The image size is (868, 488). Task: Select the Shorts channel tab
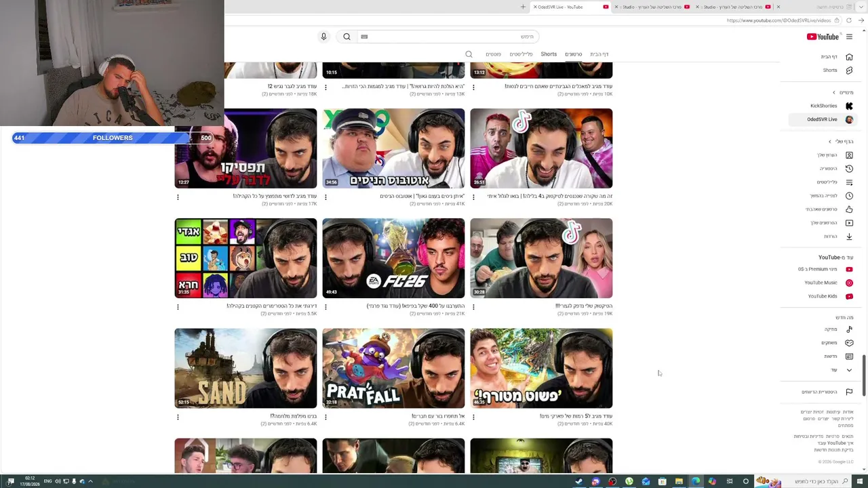click(549, 54)
